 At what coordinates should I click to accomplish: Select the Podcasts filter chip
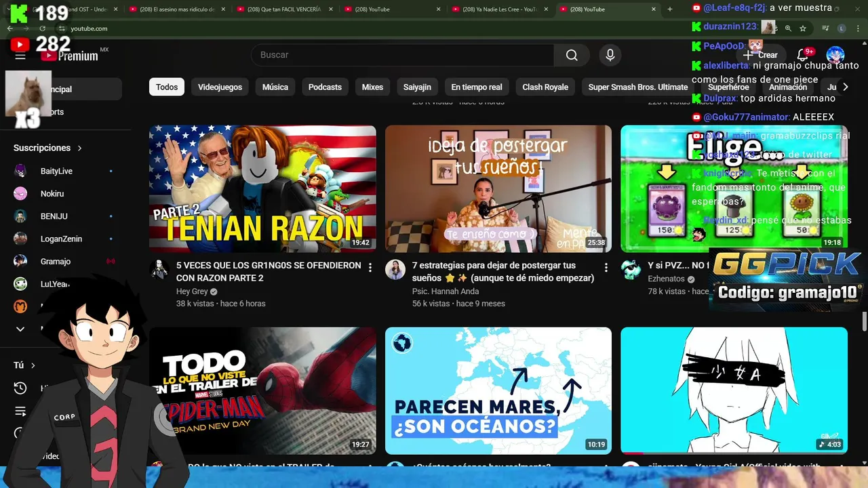click(325, 87)
